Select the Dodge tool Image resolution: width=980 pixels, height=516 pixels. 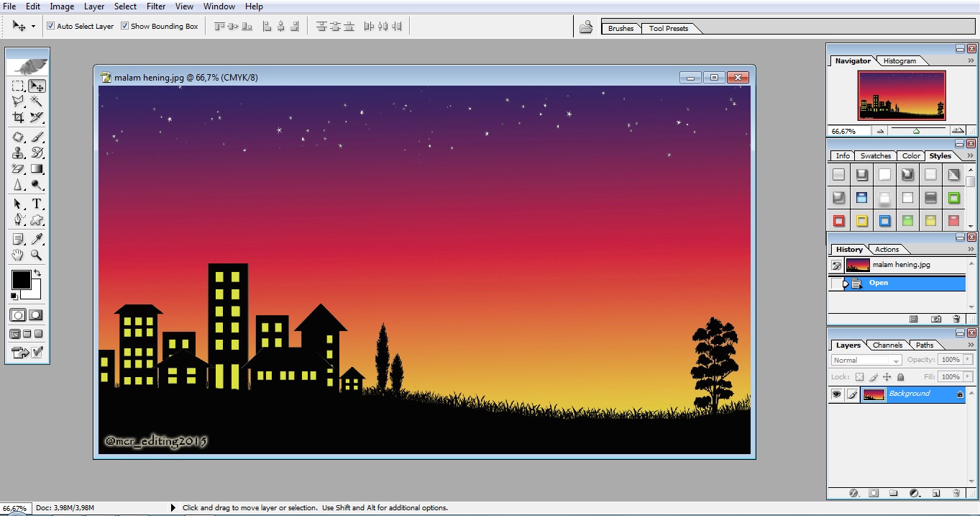[37, 184]
